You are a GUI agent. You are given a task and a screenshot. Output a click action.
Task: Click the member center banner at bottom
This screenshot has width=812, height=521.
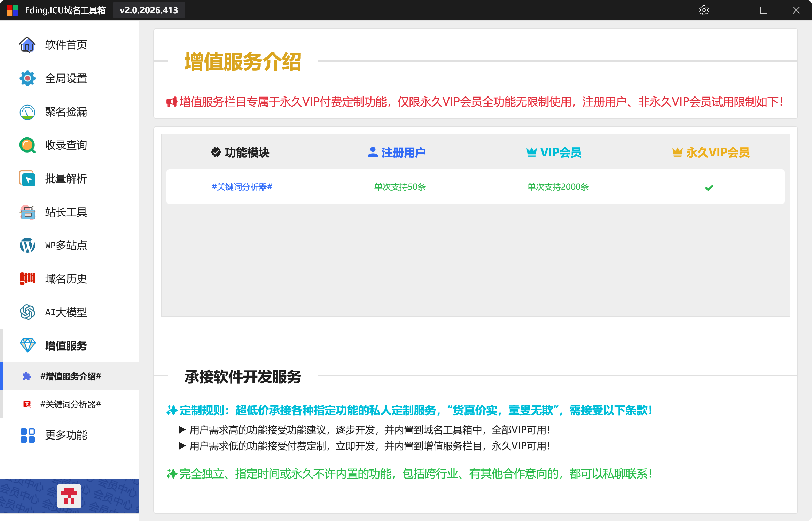pyautogui.click(x=69, y=496)
